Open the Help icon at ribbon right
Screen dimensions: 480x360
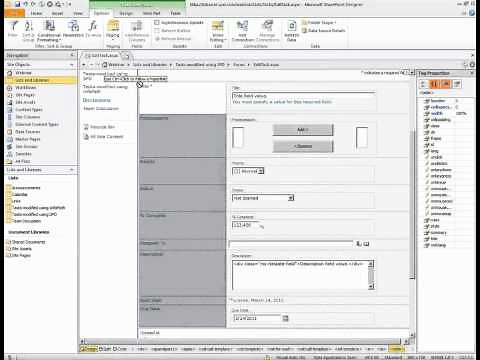(472, 13)
